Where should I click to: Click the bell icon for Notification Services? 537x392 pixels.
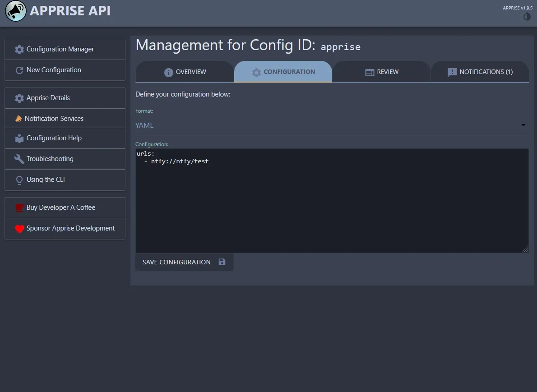(x=19, y=118)
